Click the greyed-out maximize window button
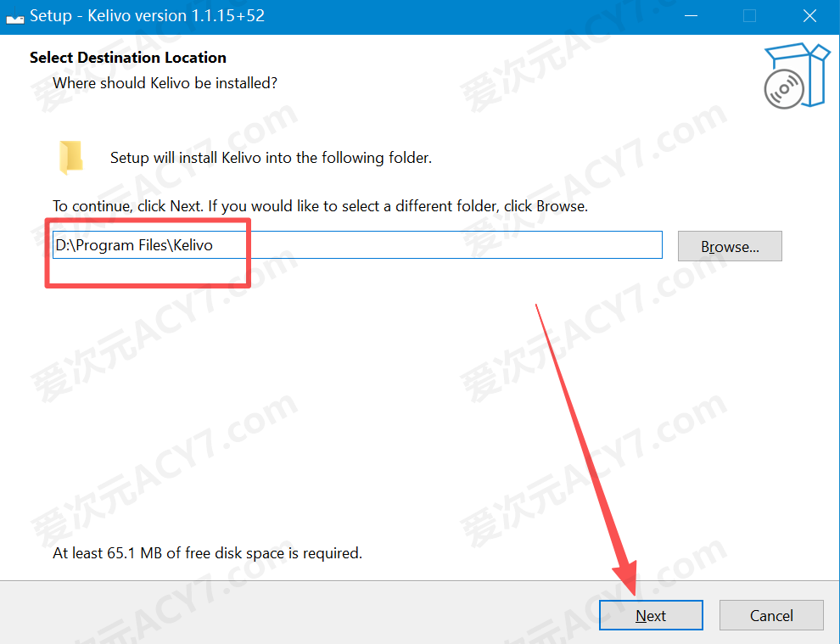 749,16
